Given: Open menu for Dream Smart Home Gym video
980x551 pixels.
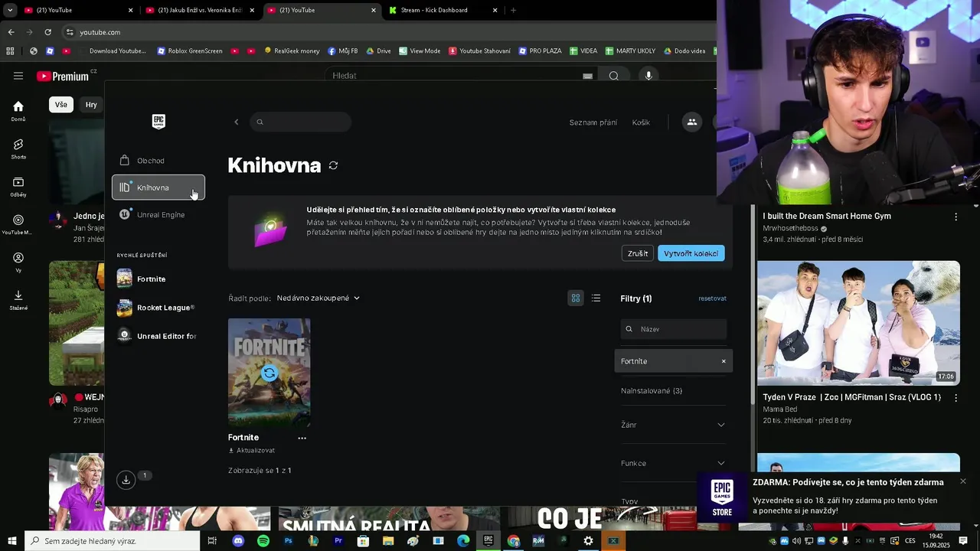Looking at the screenshot, I should tap(955, 217).
